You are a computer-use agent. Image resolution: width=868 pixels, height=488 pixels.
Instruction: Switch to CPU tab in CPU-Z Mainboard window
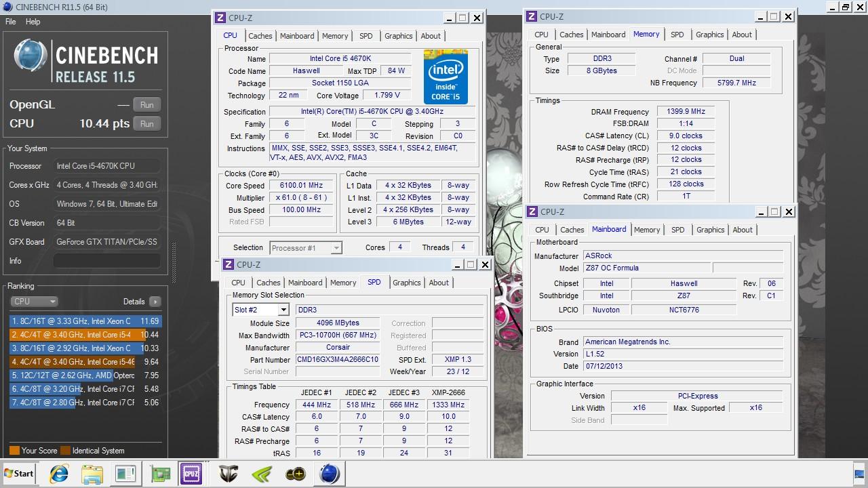[542, 230]
